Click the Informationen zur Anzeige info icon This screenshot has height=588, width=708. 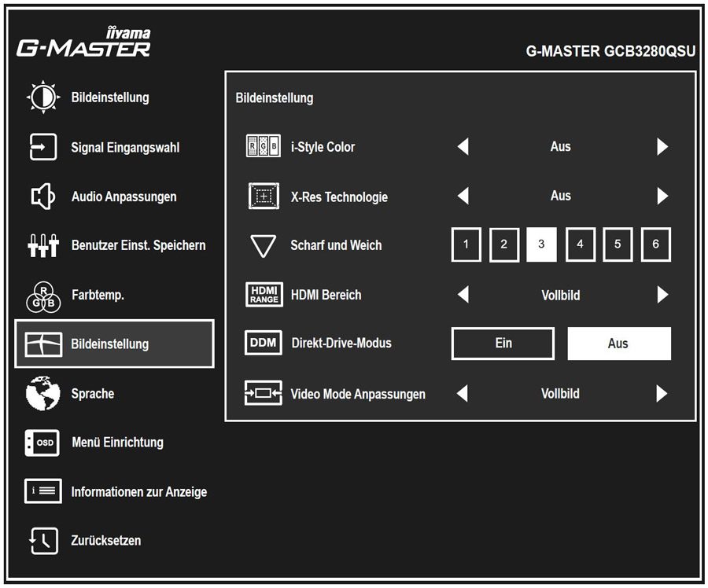tap(43, 491)
